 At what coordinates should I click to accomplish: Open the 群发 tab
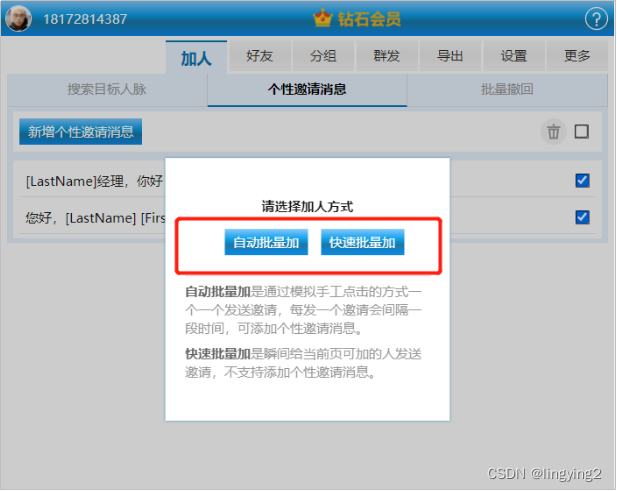tap(387, 56)
